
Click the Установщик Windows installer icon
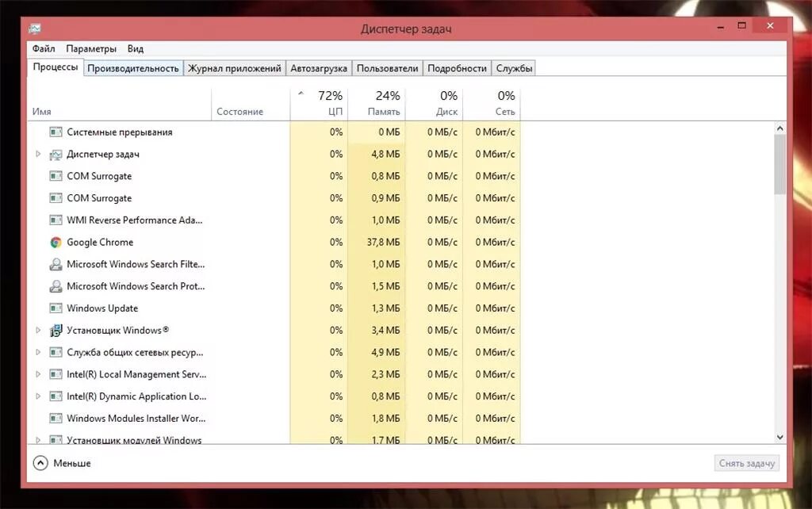(56, 331)
